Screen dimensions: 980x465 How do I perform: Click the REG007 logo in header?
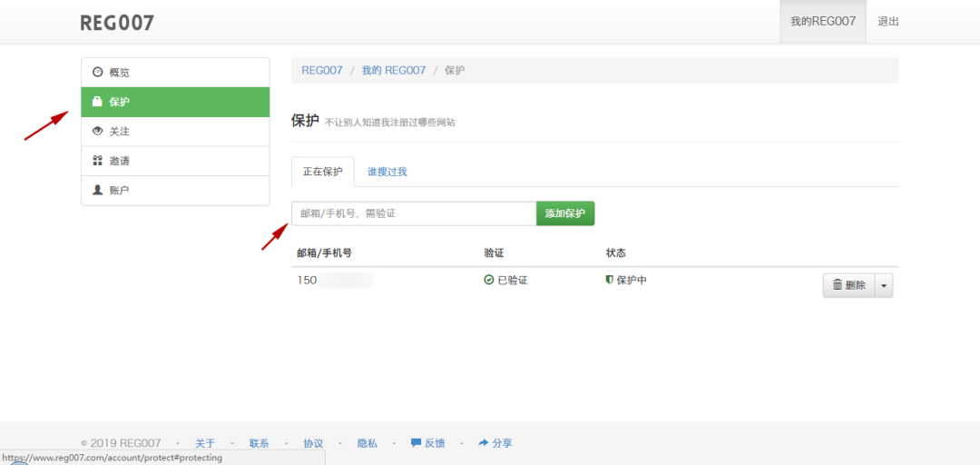pos(117,23)
